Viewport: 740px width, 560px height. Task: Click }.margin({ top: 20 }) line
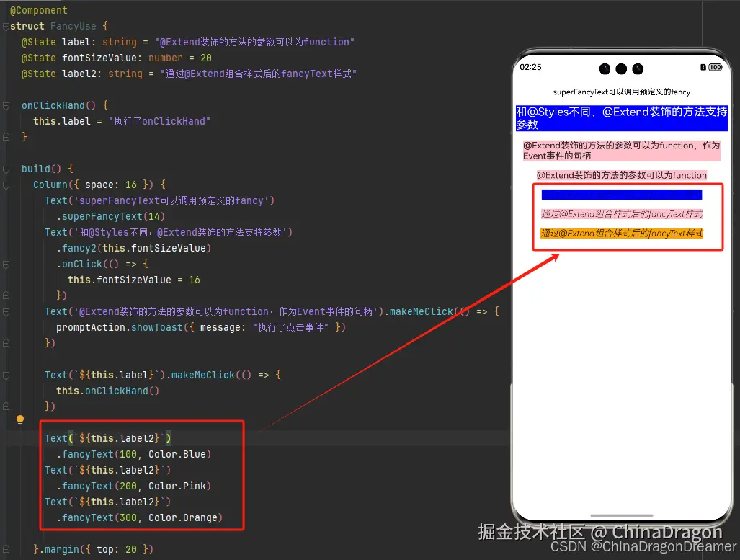93,549
